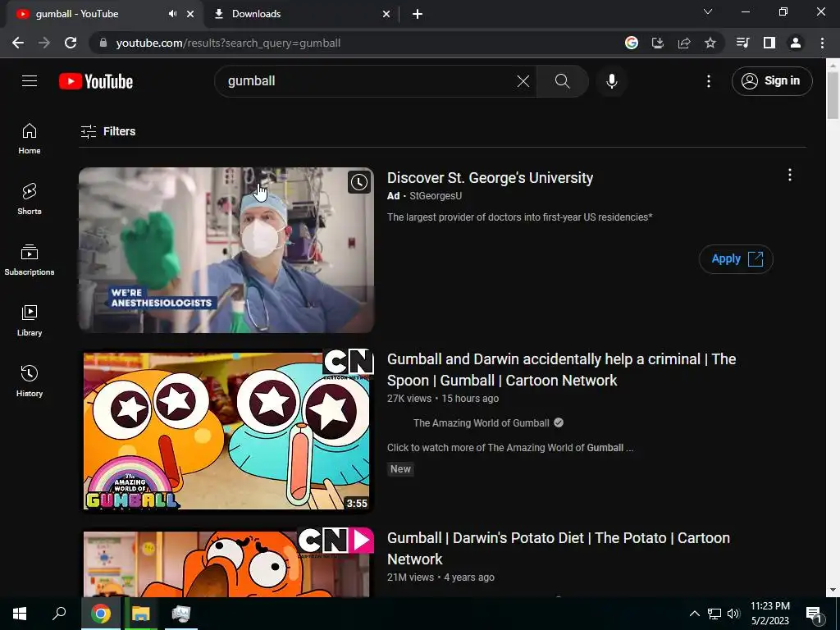Toggle the Chrome side panel
This screenshot has width=840, height=630.
coord(769,43)
